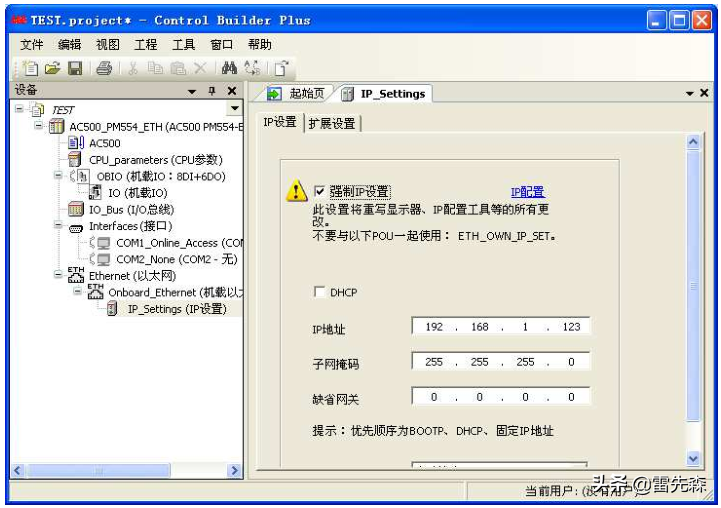Viewport: 721px width, 508px height.
Task: Click the Print toolbar icon
Action: coord(103,68)
